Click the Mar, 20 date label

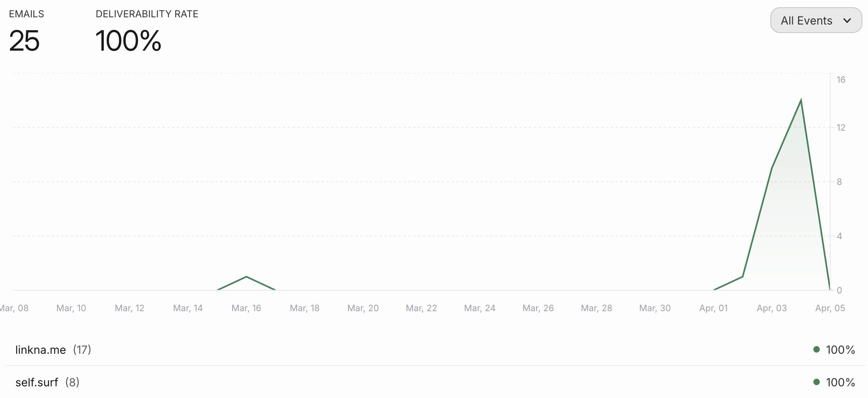click(363, 308)
